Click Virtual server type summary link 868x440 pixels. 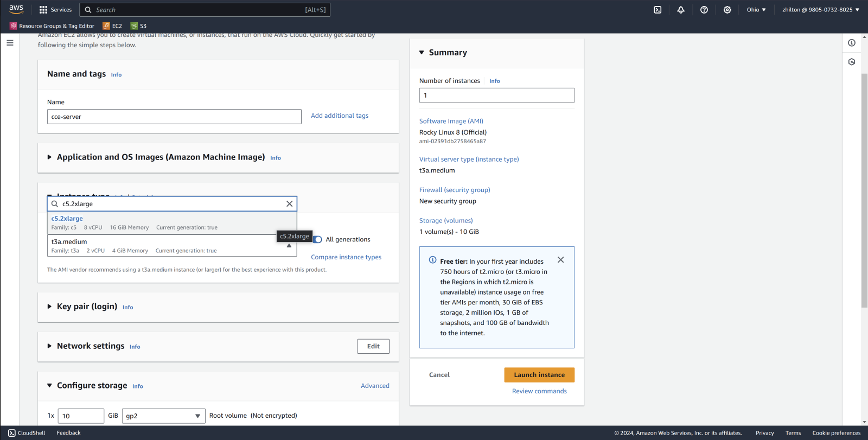(x=469, y=160)
